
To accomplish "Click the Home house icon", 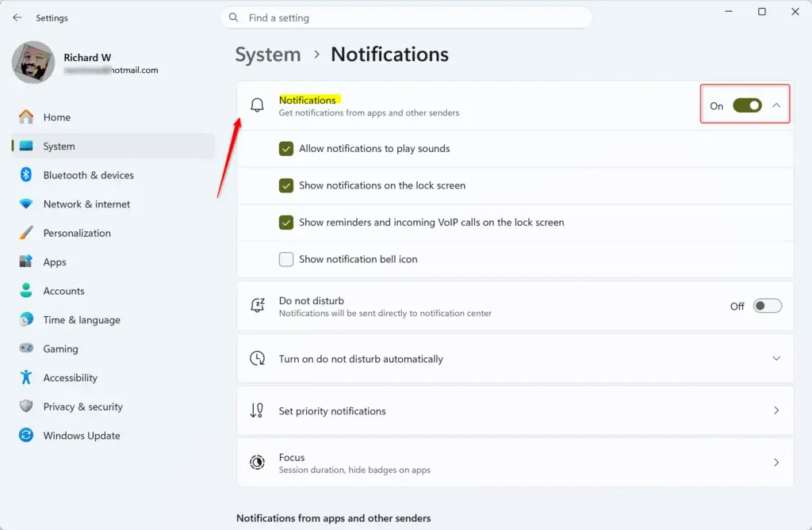I will [x=26, y=117].
